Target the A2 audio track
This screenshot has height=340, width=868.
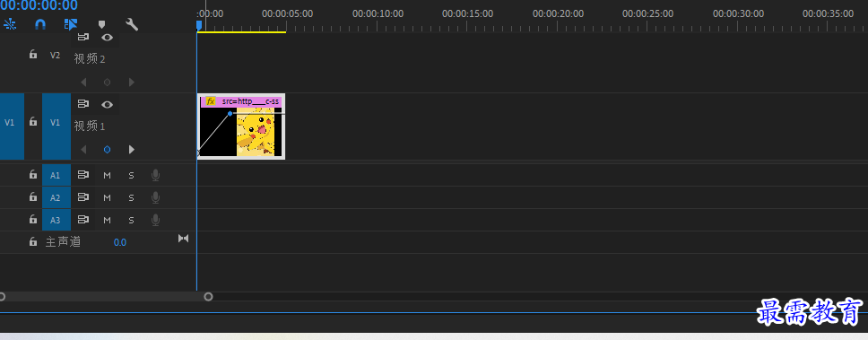56,197
